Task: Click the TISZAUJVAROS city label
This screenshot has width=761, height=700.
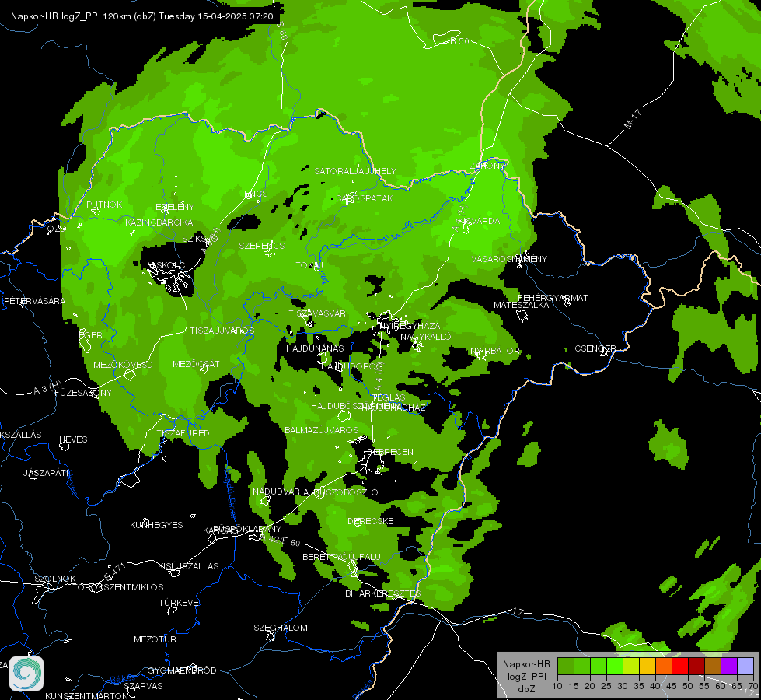Action: [222, 331]
